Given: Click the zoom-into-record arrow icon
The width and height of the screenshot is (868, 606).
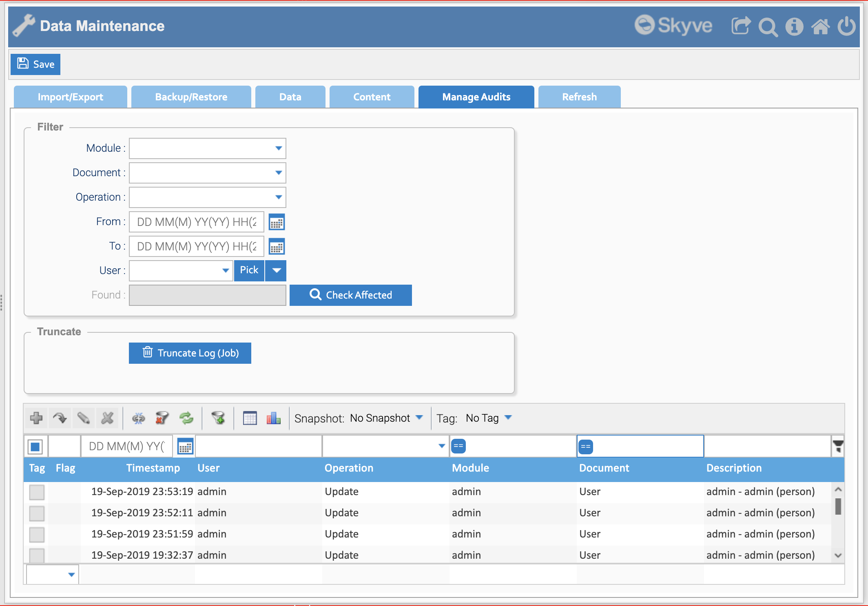Looking at the screenshot, I should (60, 418).
